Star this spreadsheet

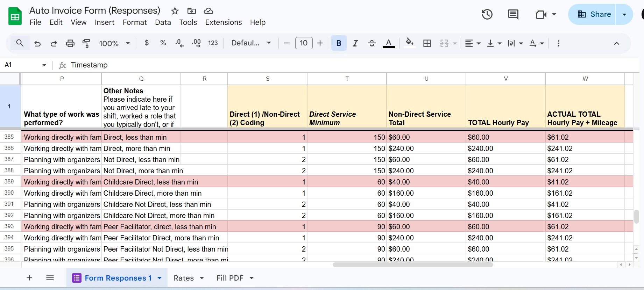[175, 11]
